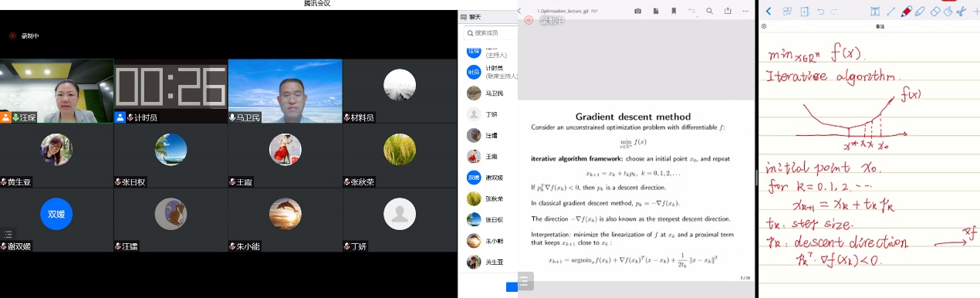Open the outline list icon at PDF bottom
Image resolution: width=980 pixels, height=298 pixels.
(x=524, y=280)
